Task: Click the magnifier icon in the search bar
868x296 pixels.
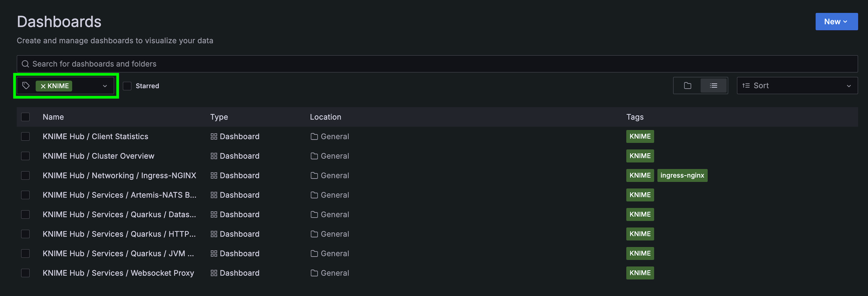Action: (25, 64)
